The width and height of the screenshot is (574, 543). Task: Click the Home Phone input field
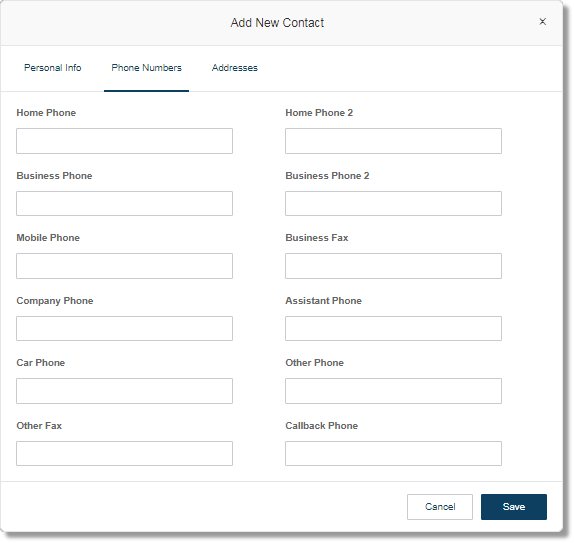(x=124, y=141)
